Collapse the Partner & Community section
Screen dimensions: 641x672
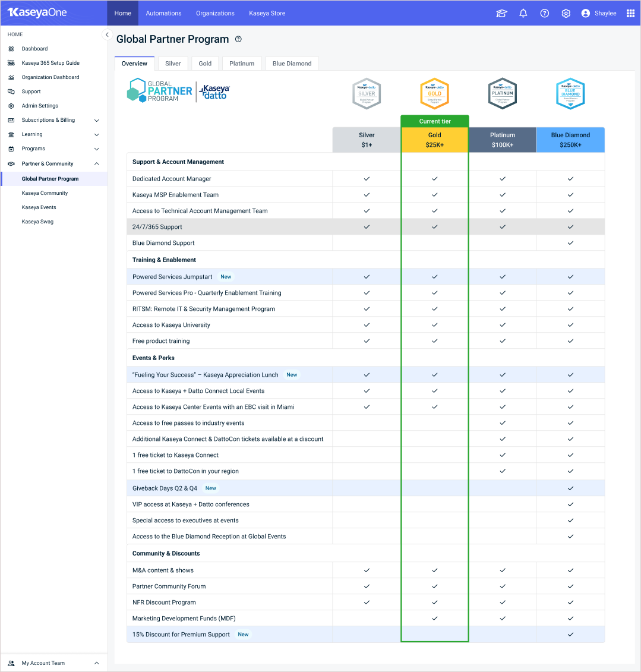97,164
